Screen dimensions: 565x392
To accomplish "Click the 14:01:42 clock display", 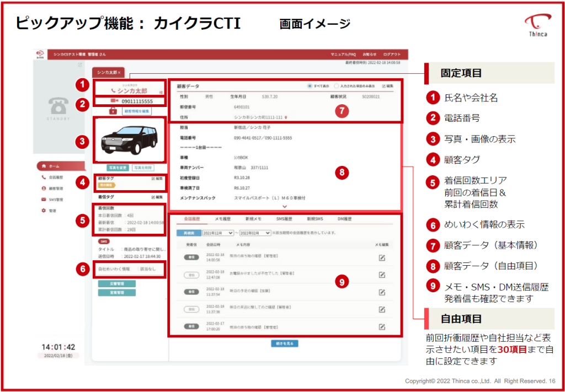I will (58, 347).
